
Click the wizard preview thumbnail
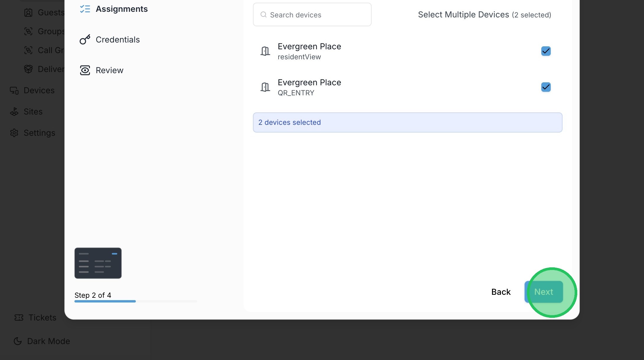click(x=98, y=263)
